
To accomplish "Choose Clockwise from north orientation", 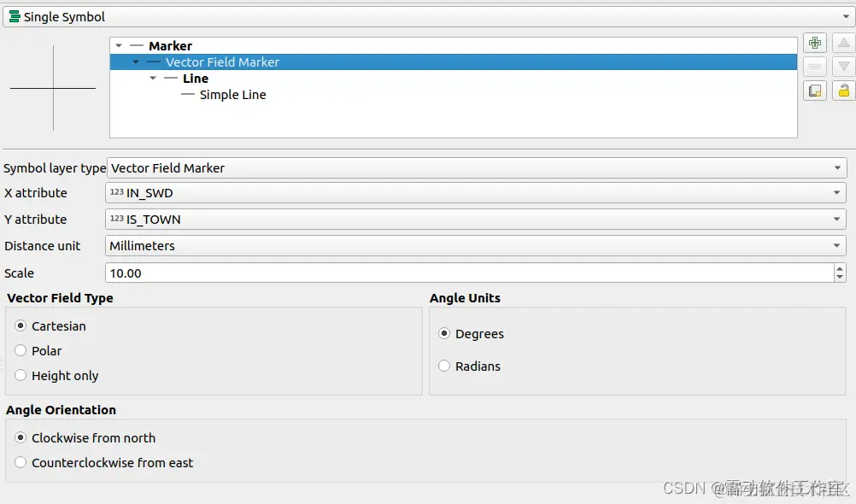I will tap(21, 437).
